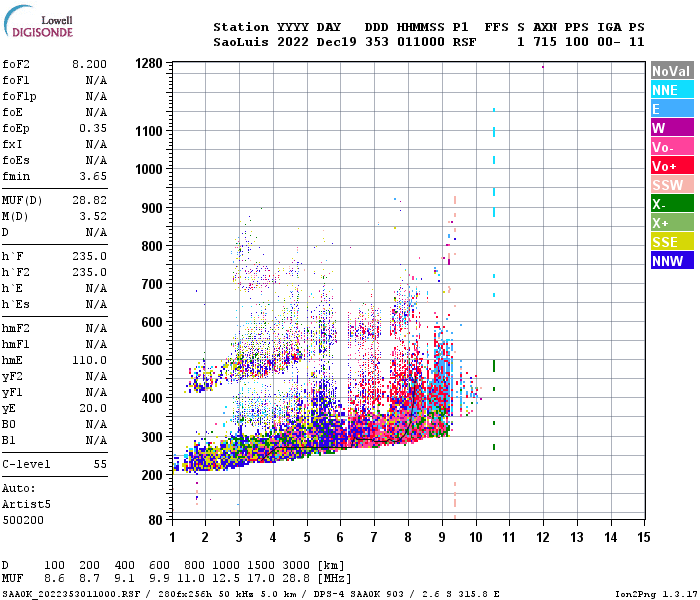Click the SaoLuis station name
The image size is (700, 600).
(x=241, y=42)
